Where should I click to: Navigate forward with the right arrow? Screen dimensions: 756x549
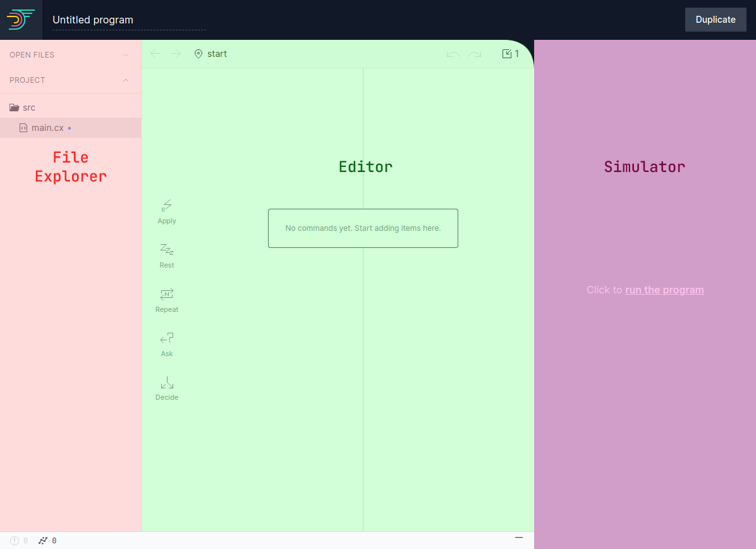(176, 54)
